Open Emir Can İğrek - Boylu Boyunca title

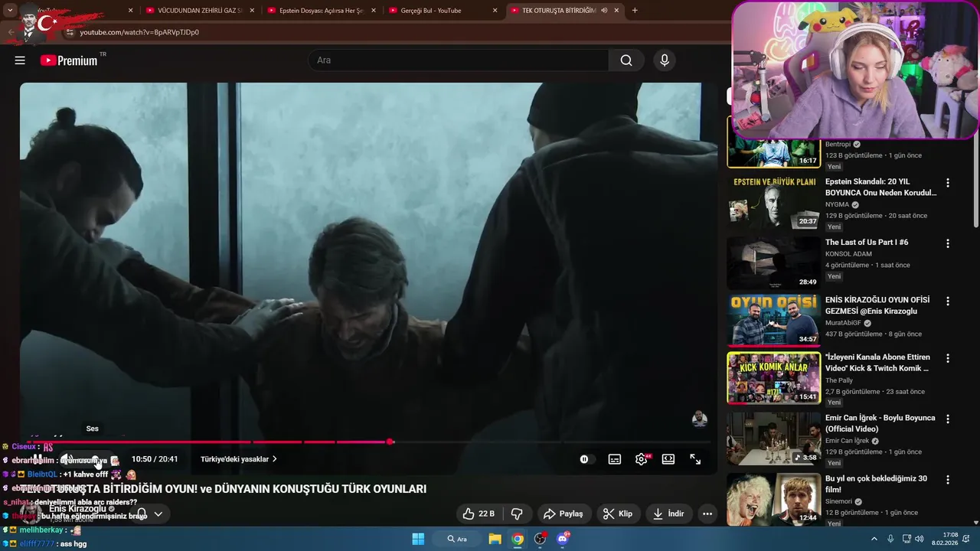click(x=880, y=423)
